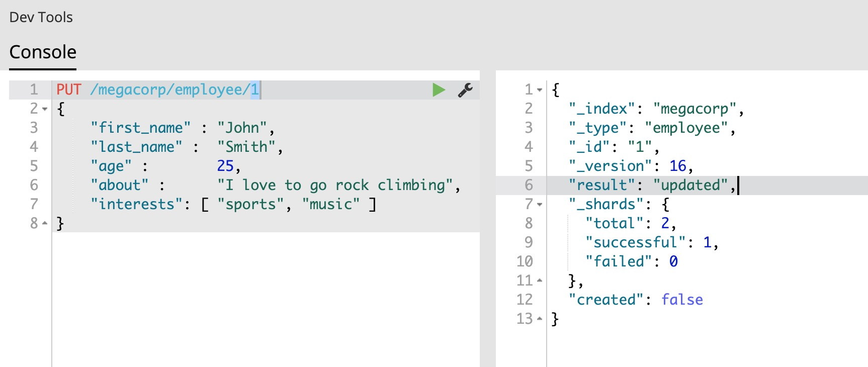Click the "employee" value in response
This screenshot has width=868, height=367.
(x=686, y=128)
